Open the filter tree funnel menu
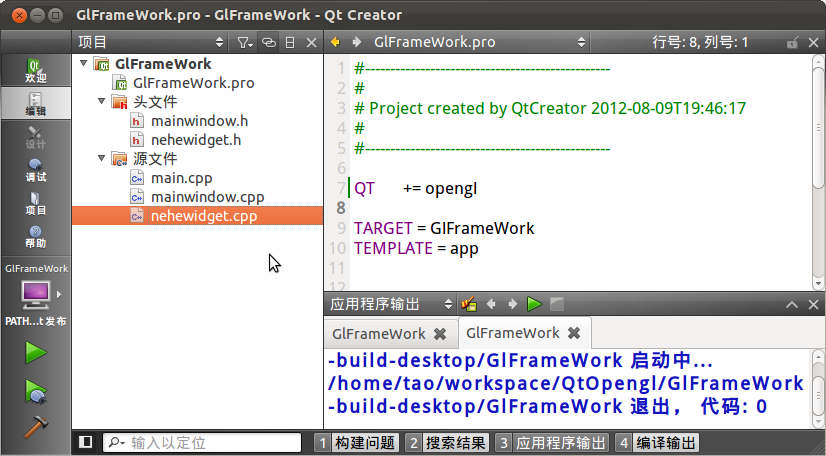This screenshot has width=826, height=456. (x=244, y=43)
